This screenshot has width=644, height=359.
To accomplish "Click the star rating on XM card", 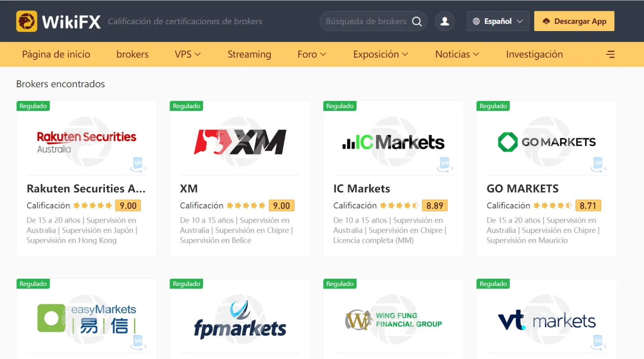I will (246, 205).
